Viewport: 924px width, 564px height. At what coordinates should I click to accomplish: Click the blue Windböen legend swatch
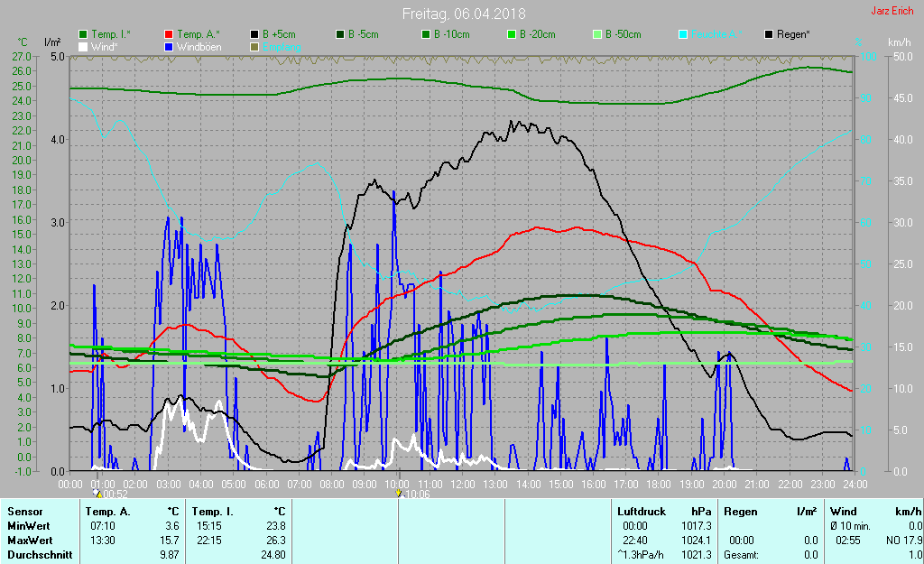point(169,47)
